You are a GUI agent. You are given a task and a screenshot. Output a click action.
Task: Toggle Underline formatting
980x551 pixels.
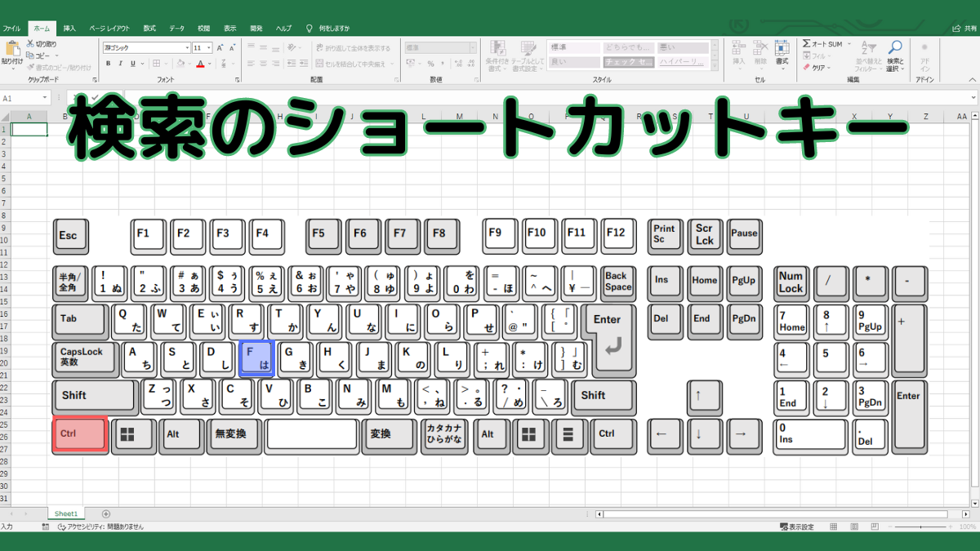(131, 63)
